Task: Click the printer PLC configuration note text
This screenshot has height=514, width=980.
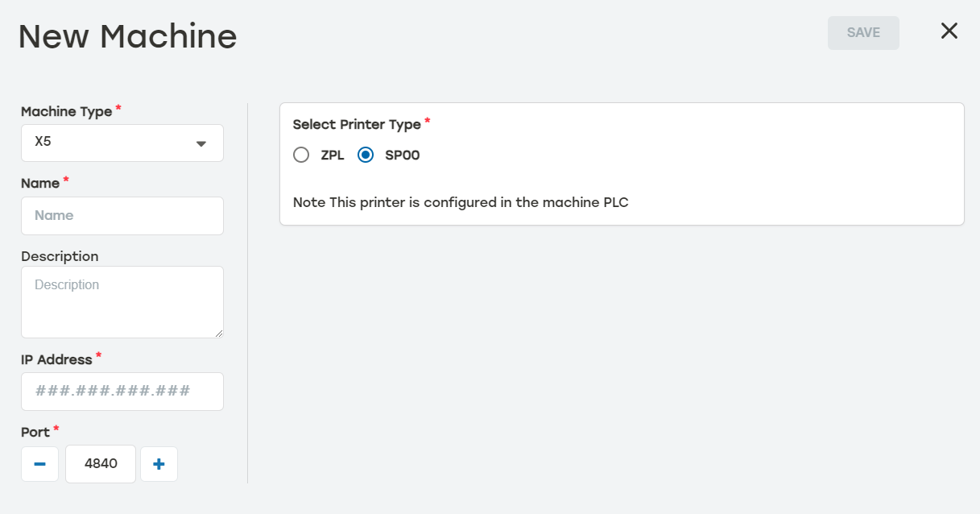Action: pyautogui.click(x=460, y=202)
